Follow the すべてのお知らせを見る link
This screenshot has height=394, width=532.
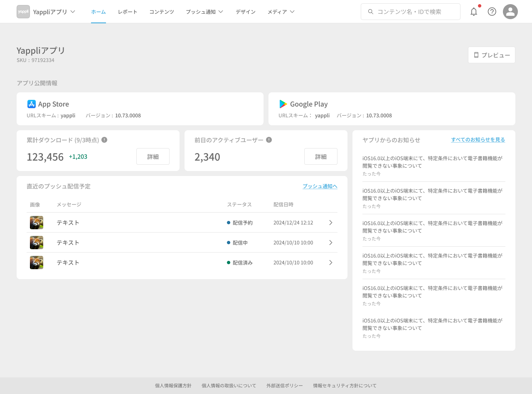point(478,140)
